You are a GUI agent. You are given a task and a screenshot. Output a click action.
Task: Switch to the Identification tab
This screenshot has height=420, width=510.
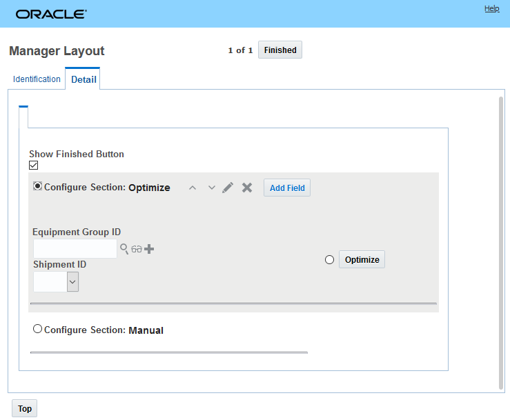[37, 79]
